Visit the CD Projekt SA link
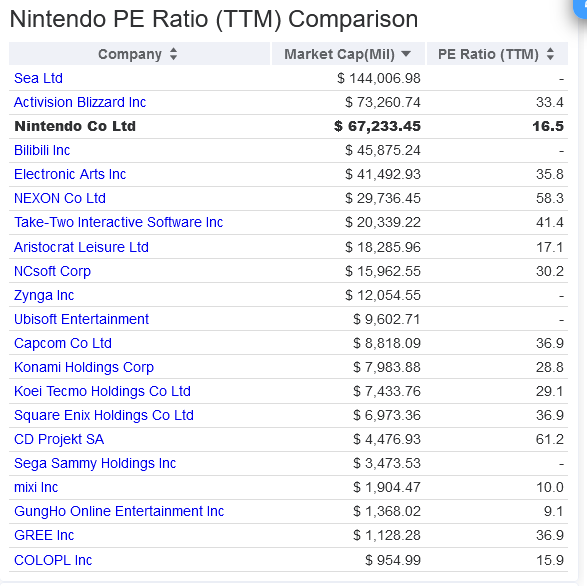 (x=59, y=439)
